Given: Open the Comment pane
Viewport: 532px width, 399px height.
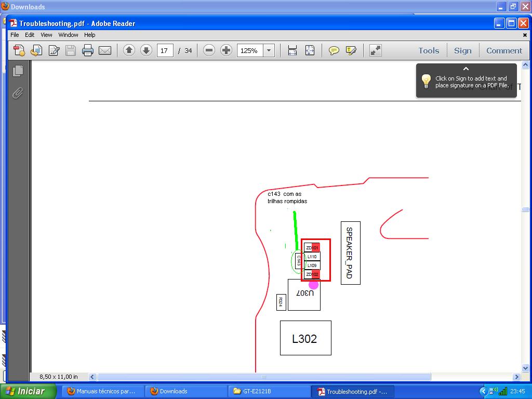Looking at the screenshot, I should pyautogui.click(x=504, y=50).
